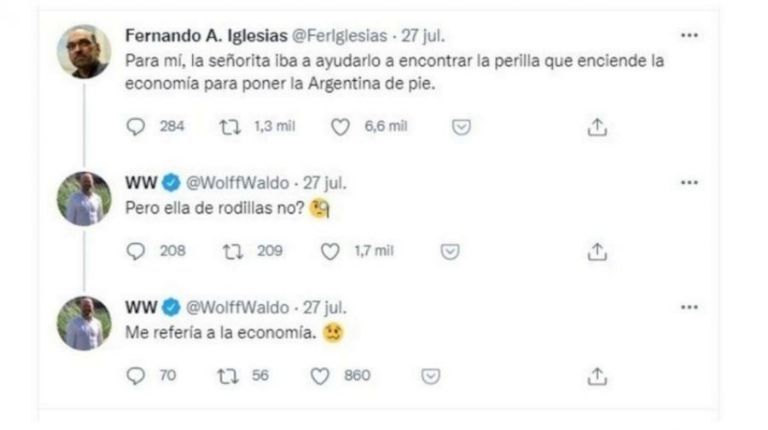Like the tweet with 1,7 mil likes
The height and width of the screenshot is (430, 768).
click(330, 251)
